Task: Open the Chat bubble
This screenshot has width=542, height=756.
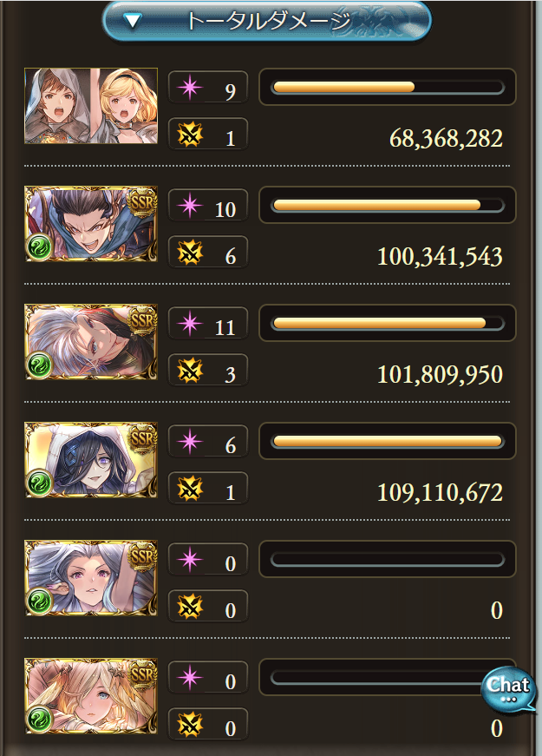Action: point(508,689)
